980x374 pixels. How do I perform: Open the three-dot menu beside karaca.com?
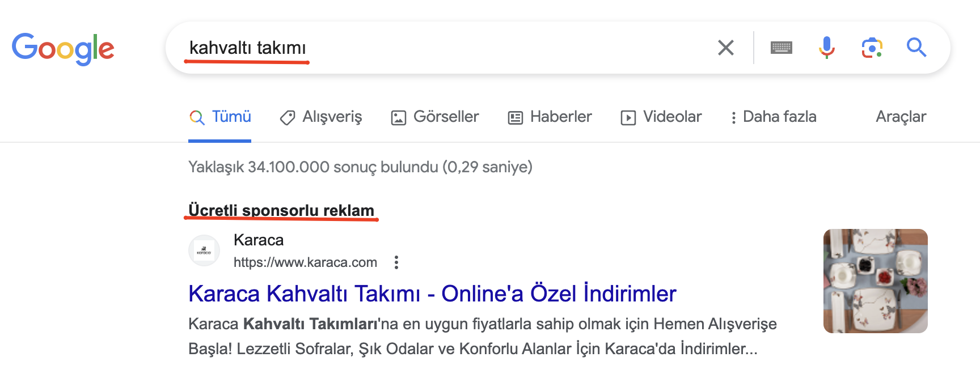(x=396, y=262)
